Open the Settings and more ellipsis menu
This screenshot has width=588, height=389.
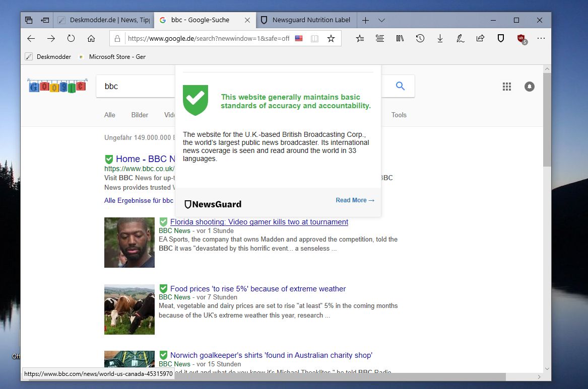[x=541, y=38]
